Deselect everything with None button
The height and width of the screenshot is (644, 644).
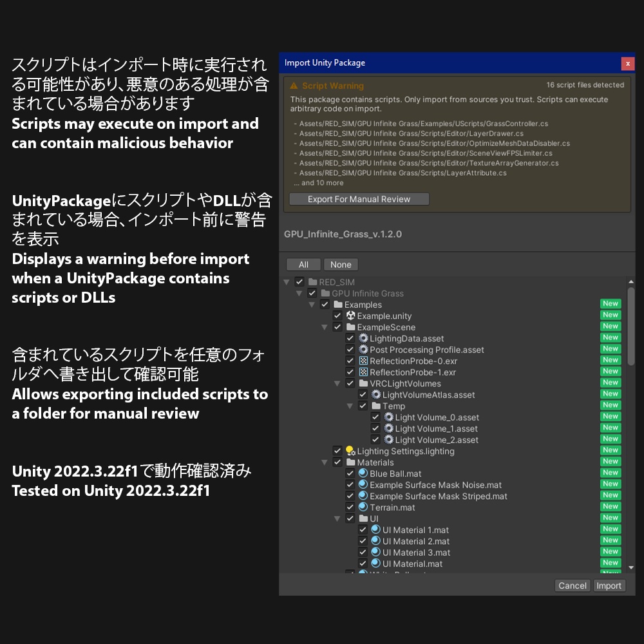click(341, 265)
